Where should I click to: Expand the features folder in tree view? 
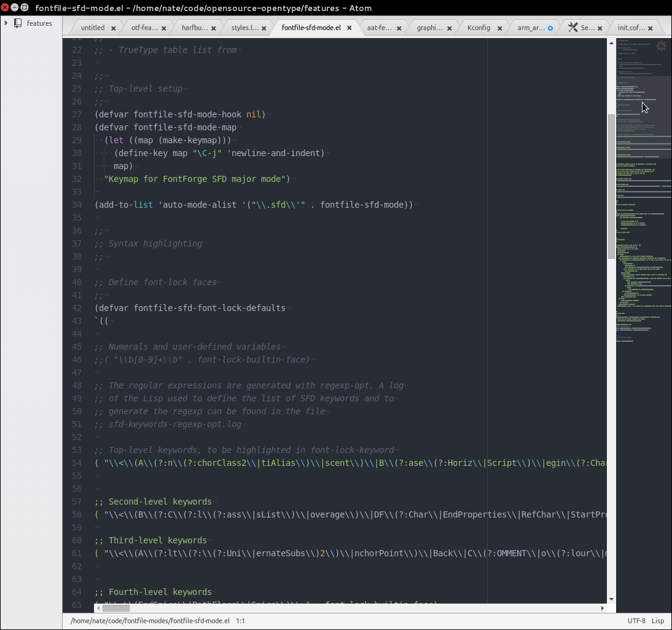(x=6, y=23)
